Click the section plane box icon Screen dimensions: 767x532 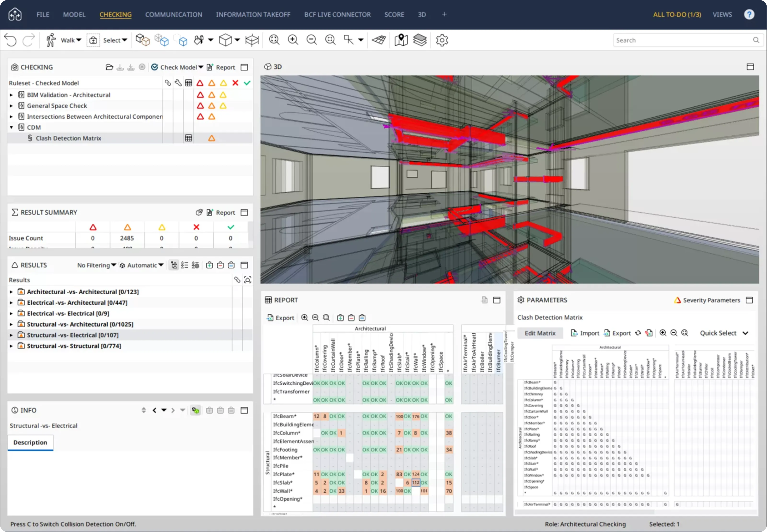click(x=252, y=40)
